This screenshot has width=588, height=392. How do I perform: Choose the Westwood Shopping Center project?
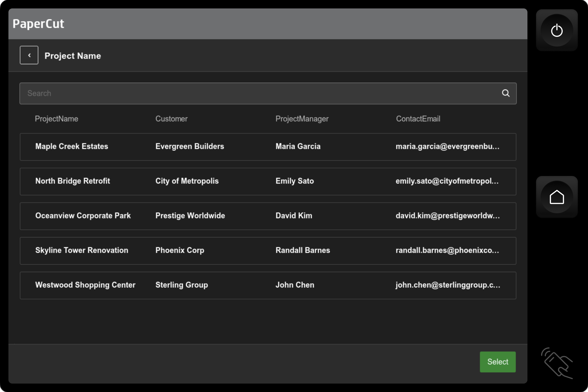coord(85,285)
